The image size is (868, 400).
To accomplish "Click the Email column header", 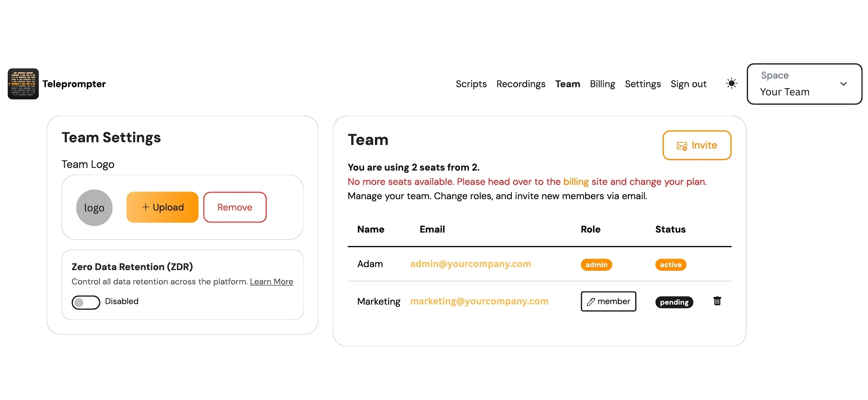I will (432, 229).
